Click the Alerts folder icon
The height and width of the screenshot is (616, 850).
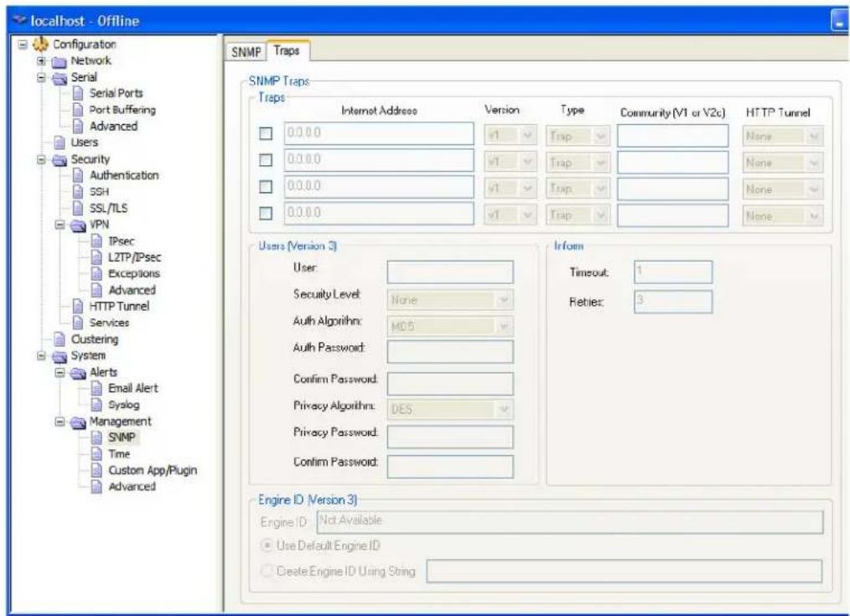[x=78, y=373]
